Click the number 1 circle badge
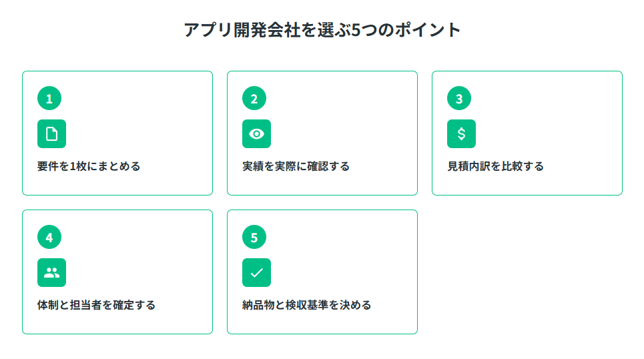The width and height of the screenshot is (644, 359). pyautogui.click(x=49, y=99)
